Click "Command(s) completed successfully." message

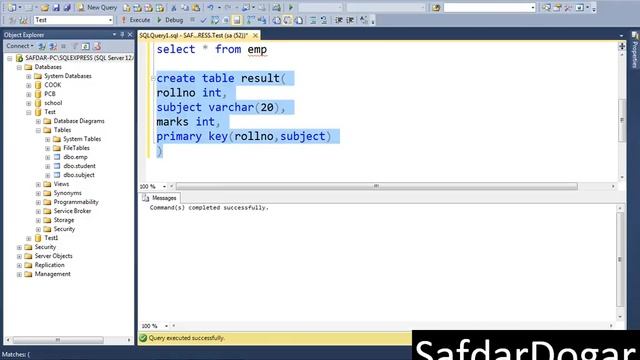(x=209, y=207)
